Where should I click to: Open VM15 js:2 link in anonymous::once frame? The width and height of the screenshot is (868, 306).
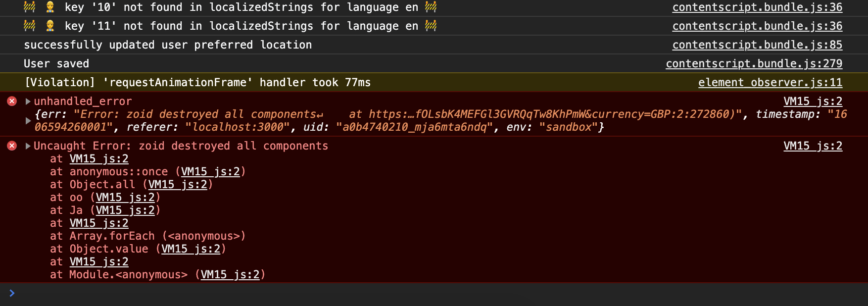[x=210, y=172]
